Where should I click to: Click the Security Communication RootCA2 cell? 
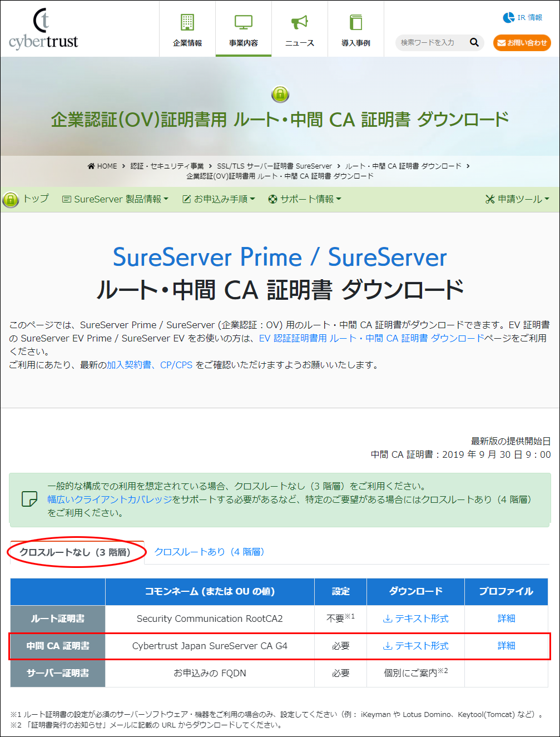tap(210, 619)
